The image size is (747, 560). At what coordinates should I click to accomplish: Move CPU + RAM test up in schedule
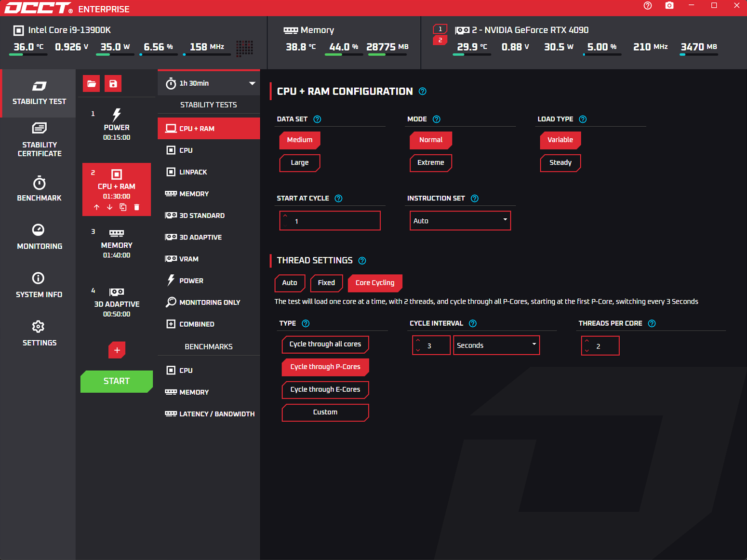[x=96, y=207]
